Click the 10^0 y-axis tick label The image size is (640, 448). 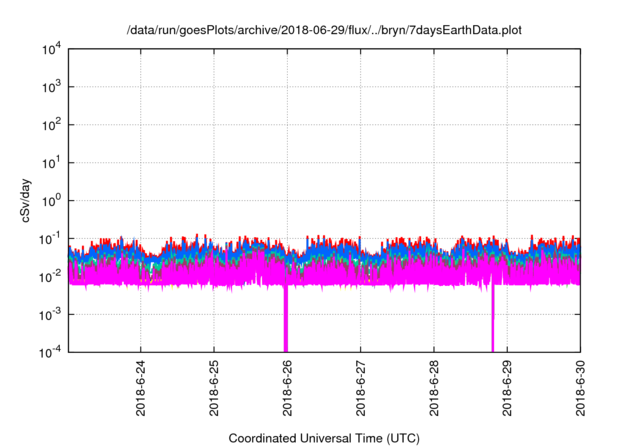(51, 201)
